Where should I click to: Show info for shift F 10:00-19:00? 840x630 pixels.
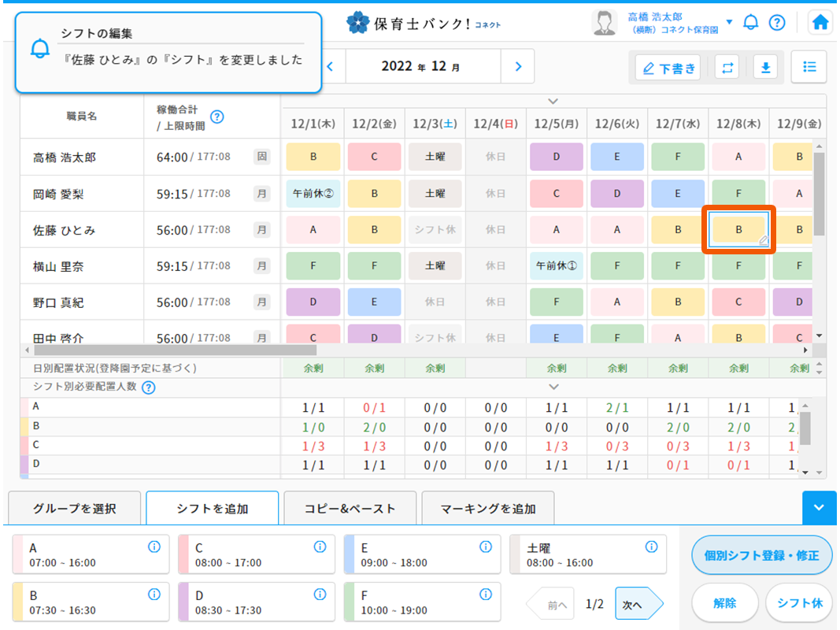486,594
